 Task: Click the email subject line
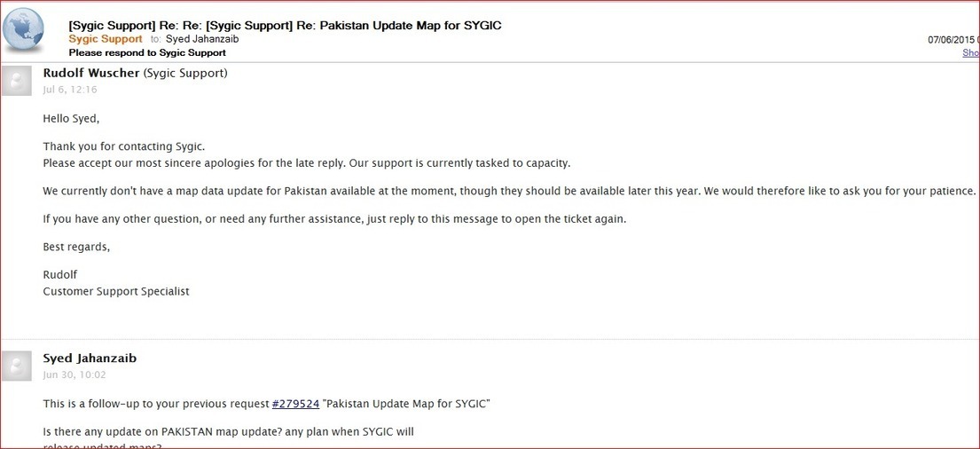click(285, 26)
